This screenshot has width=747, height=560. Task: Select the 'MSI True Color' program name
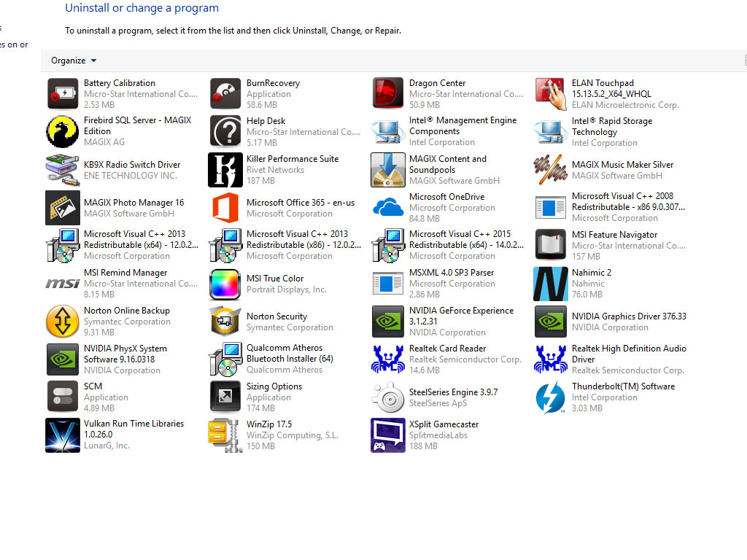point(275,278)
